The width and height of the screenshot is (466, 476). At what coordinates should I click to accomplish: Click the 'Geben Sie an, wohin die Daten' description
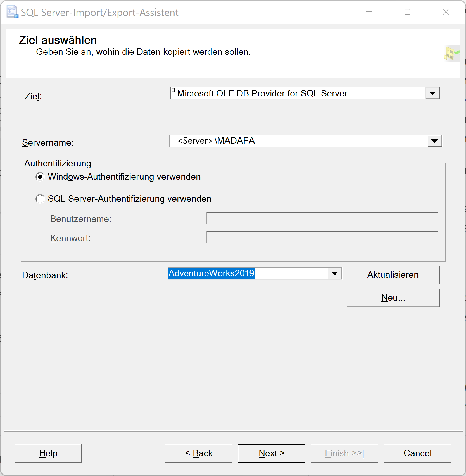click(x=143, y=52)
